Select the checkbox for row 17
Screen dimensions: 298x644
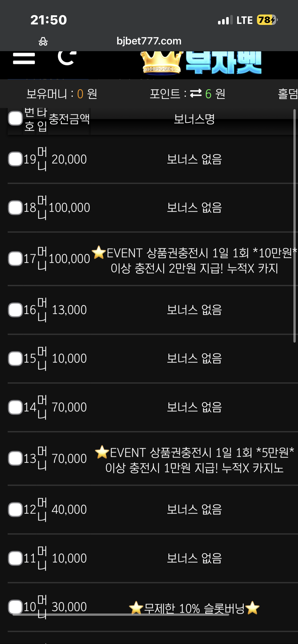[x=15, y=258]
